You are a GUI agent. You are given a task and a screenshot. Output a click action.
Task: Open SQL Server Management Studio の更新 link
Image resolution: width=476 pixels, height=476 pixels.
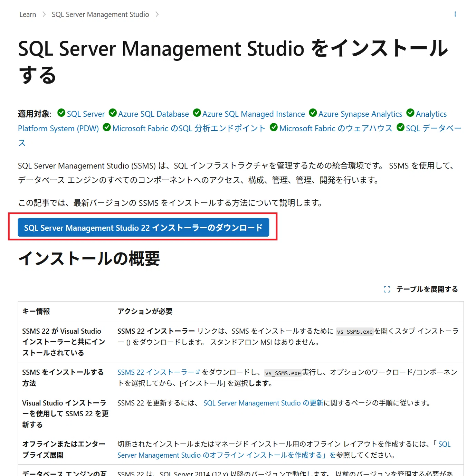pyautogui.click(x=263, y=403)
